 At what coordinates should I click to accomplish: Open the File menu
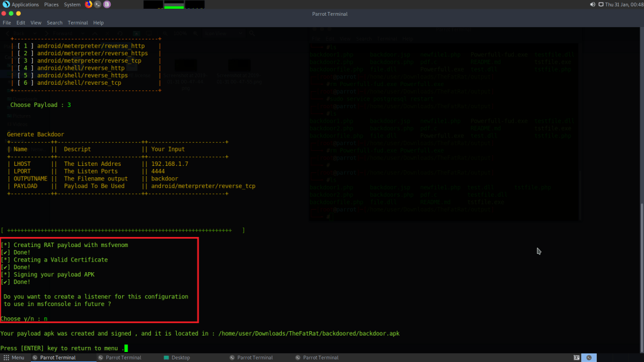pyautogui.click(x=7, y=23)
